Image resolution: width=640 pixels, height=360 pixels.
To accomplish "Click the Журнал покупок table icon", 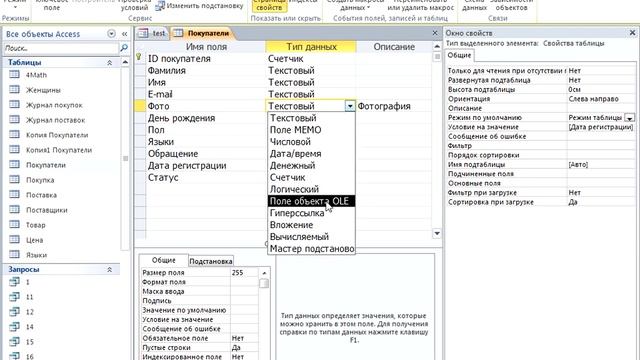I will click(x=14, y=104).
